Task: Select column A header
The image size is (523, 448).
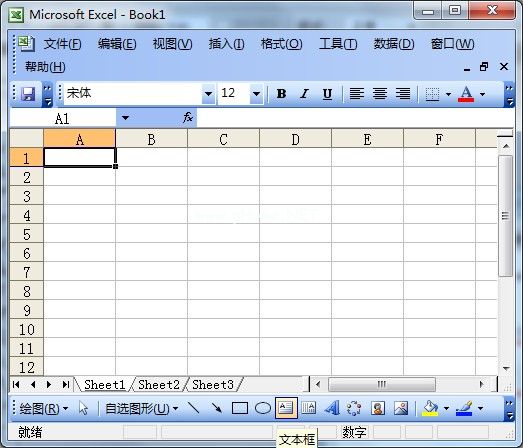Action: 80,138
